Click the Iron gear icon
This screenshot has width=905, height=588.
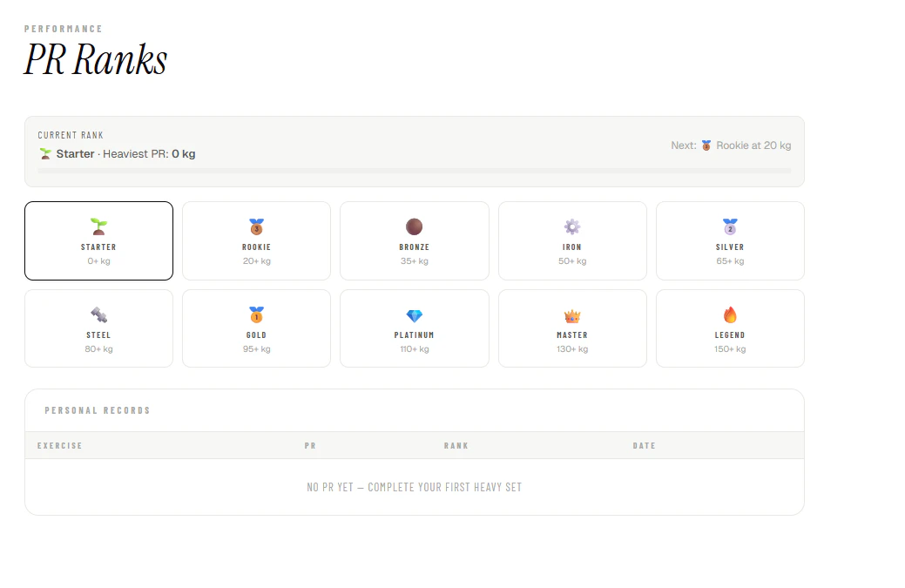click(x=572, y=226)
